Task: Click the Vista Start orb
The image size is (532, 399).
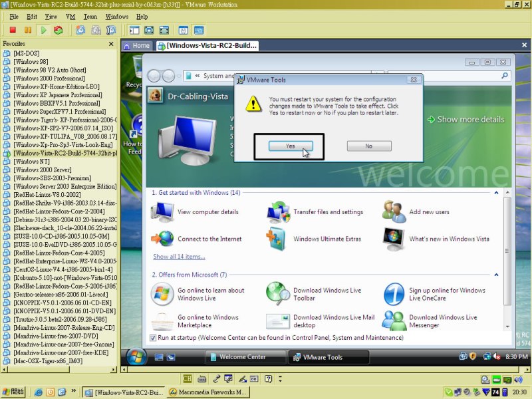Action: [136, 357]
